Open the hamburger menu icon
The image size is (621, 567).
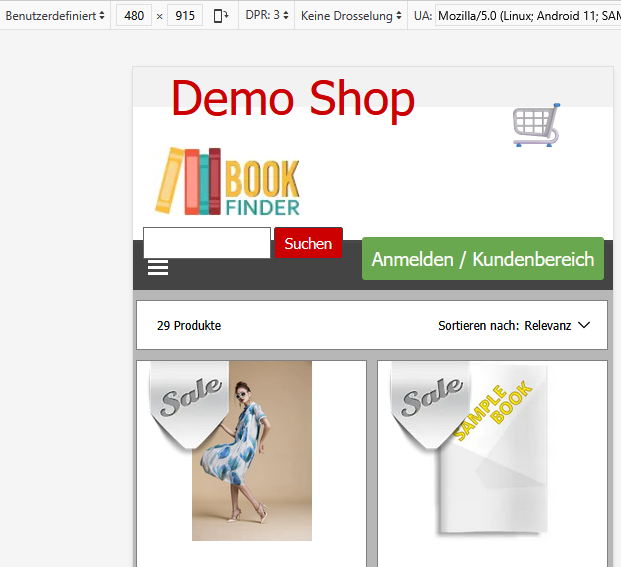tap(158, 268)
